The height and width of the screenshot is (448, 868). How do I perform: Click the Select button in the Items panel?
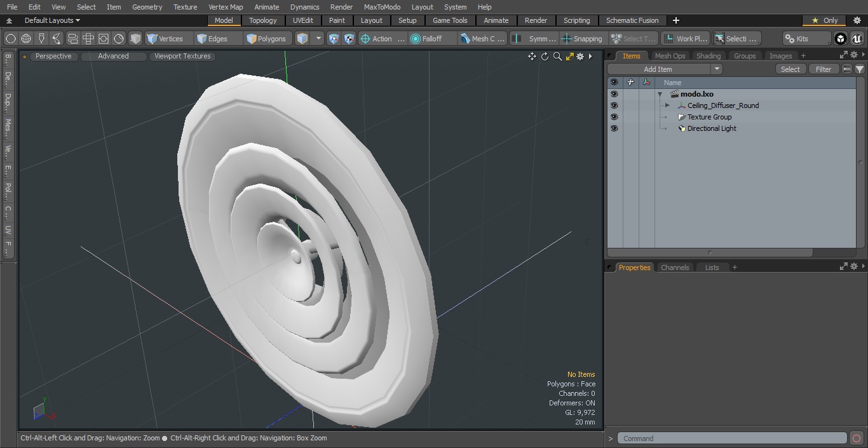790,69
